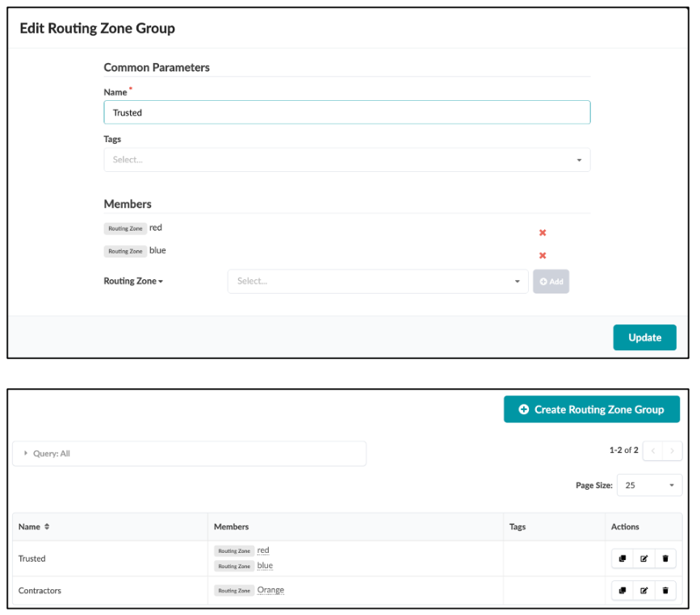The image size is (700, 615).
Task: Click Create Routing Zone Group
Action: (x=591, y=409)
